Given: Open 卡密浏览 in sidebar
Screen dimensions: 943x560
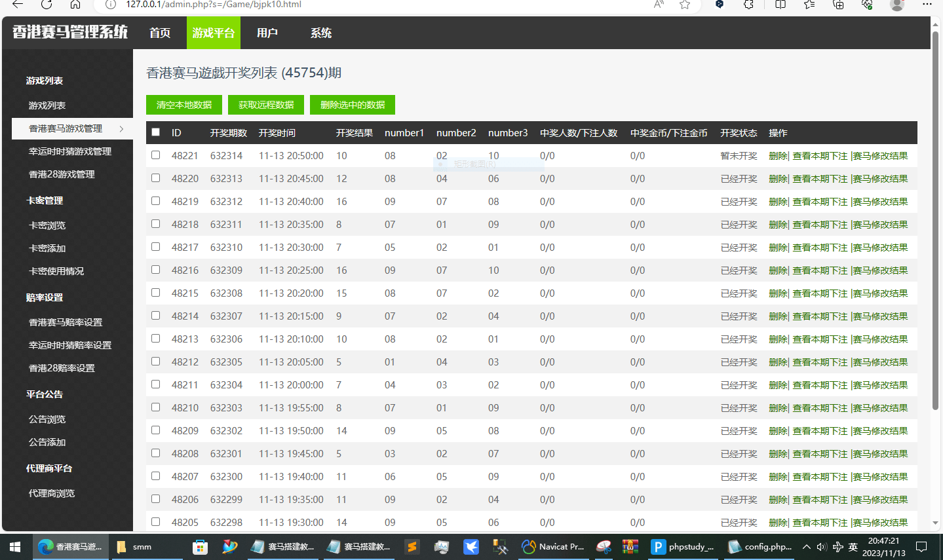Looking at the screenshot, I should click(x=47, y=225).
